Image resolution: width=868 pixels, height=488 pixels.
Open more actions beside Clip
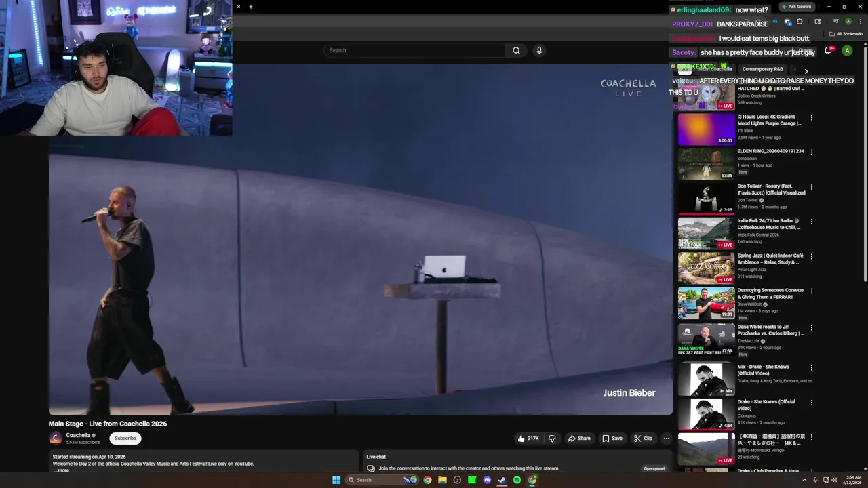coord(666,439)
